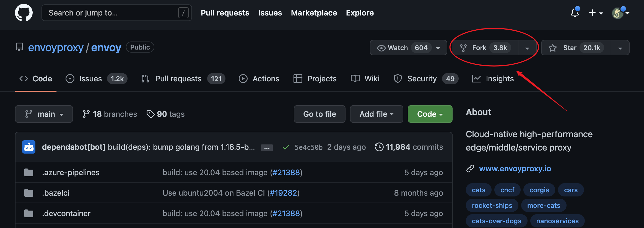Image resolution: width=644 pixels, height=228 pixels.
Task: Click the .devcontainer folder icon
Action: (x=29, y=213)
